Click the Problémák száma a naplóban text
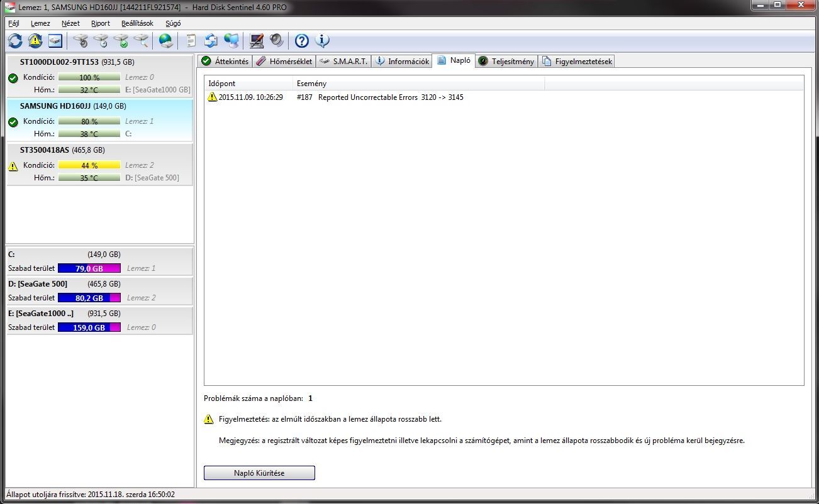The width and height of the screenshot is (819, 504). pyautogui.click(x=253, y=398)
